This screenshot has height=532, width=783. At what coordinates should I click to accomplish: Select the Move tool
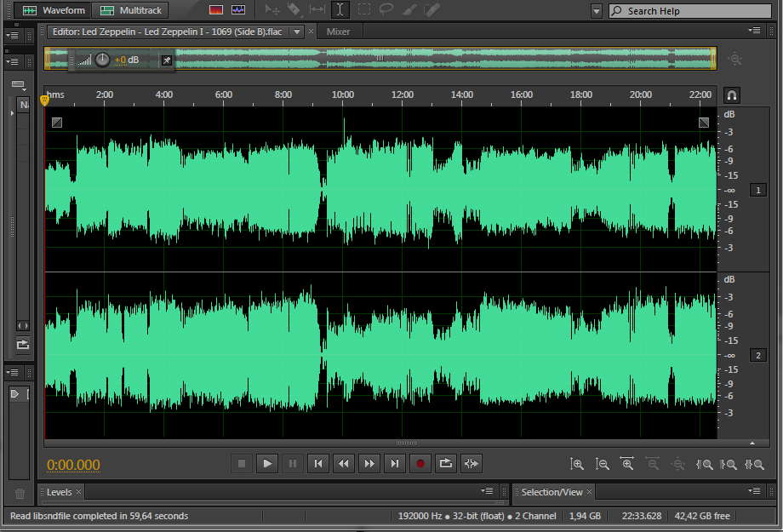click(x=272, y=9)
